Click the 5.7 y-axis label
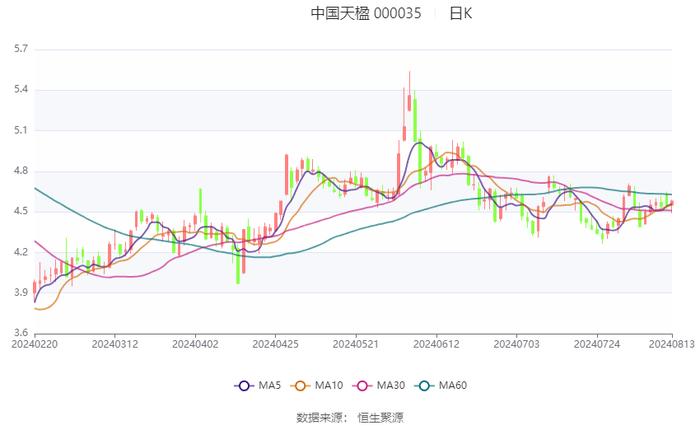Screen dimensions: 700x426 point(21,49)
